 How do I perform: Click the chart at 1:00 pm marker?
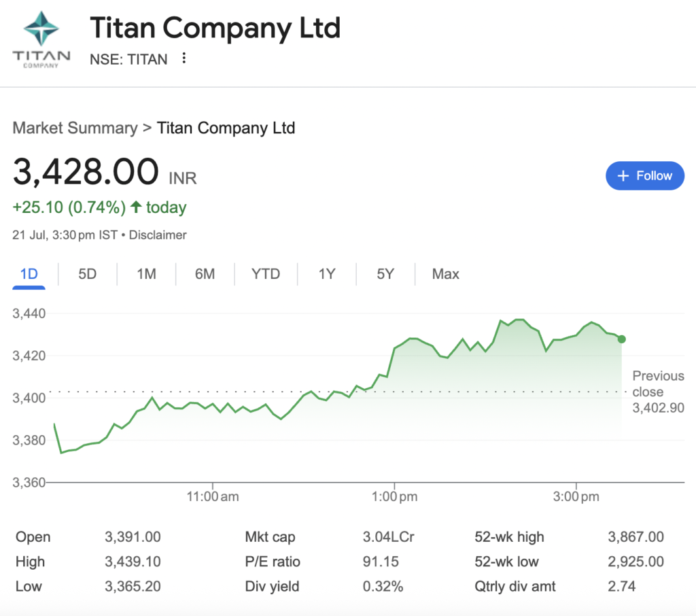(x=394, y=496)
